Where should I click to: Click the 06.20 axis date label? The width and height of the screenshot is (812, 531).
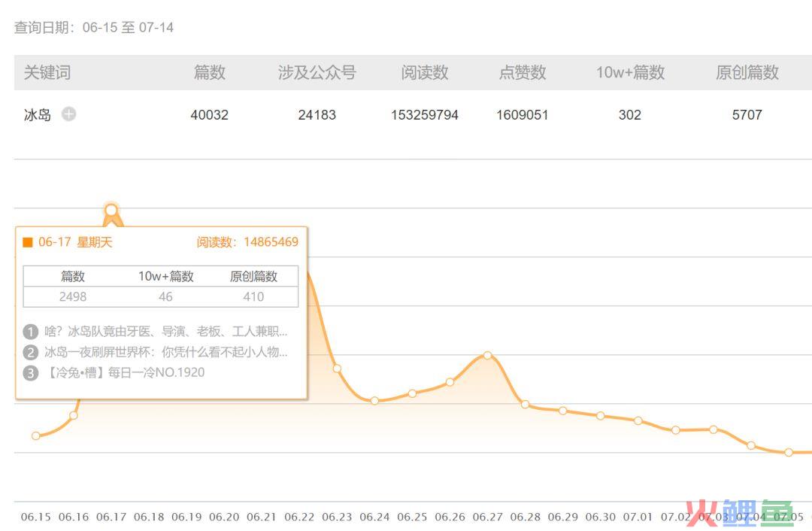(224, 517)
